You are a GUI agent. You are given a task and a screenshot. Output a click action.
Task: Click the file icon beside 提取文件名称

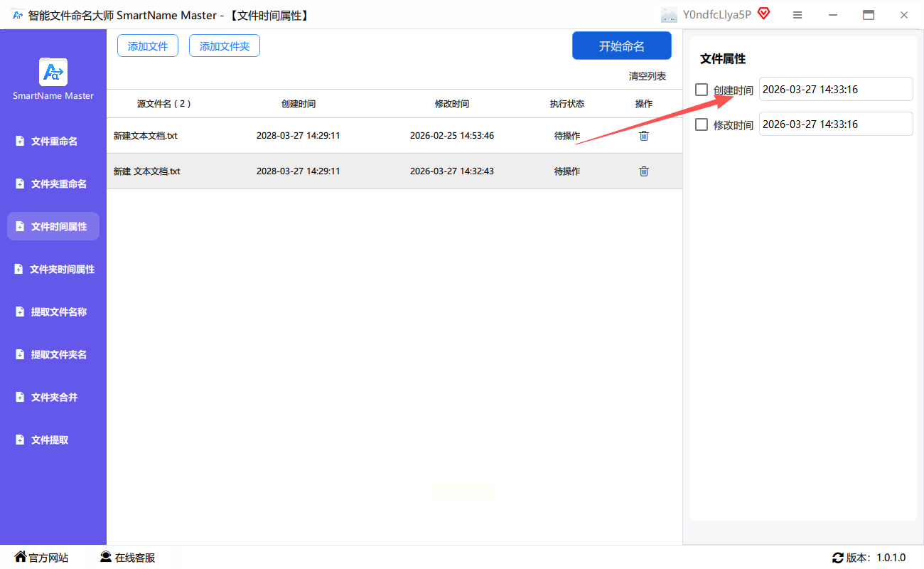20,312
